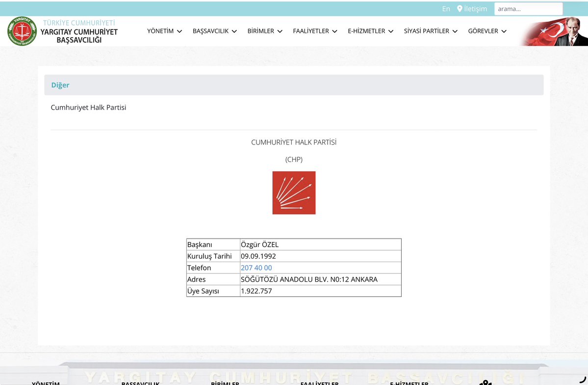Viewport: 588px width, 385px height.
Task: Click the Diğer section heading
Action: (60, 85)
